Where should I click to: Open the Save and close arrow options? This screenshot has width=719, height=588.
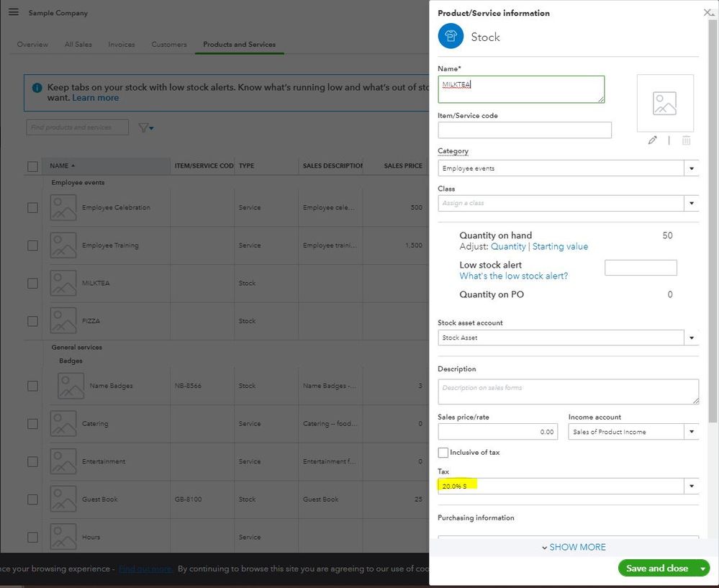tap(702, 569)
